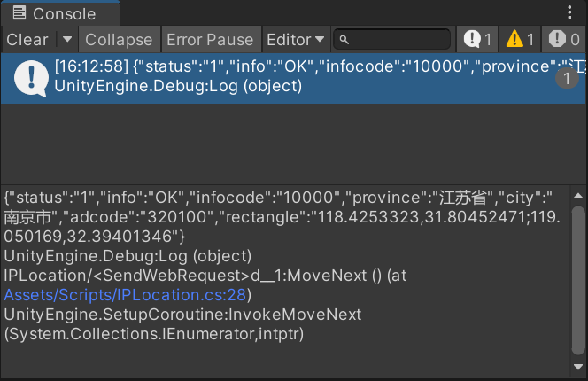Click inside the console search field
The height and width of the screenshot is (381, 588).
click(392, 39)
